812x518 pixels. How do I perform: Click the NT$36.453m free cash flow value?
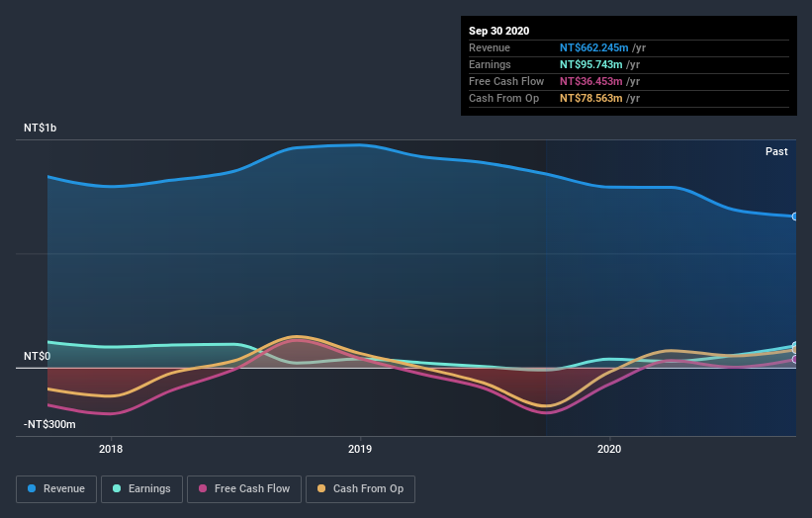(590, 81)
